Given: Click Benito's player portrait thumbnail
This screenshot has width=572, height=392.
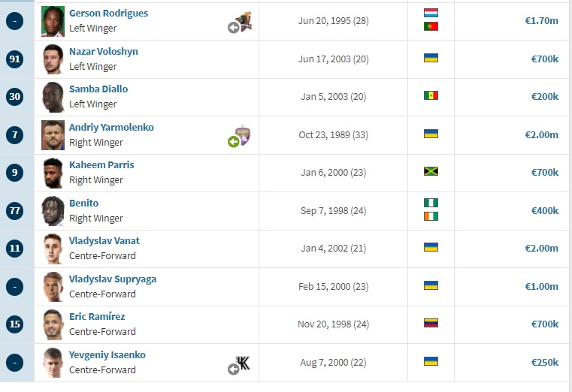Looking at the screenshot, I should coord(53,211).
